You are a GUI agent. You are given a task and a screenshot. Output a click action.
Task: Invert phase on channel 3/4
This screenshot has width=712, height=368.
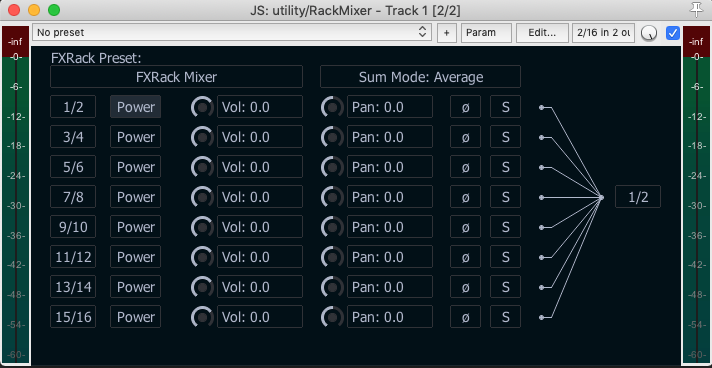[x=465, y=137]
